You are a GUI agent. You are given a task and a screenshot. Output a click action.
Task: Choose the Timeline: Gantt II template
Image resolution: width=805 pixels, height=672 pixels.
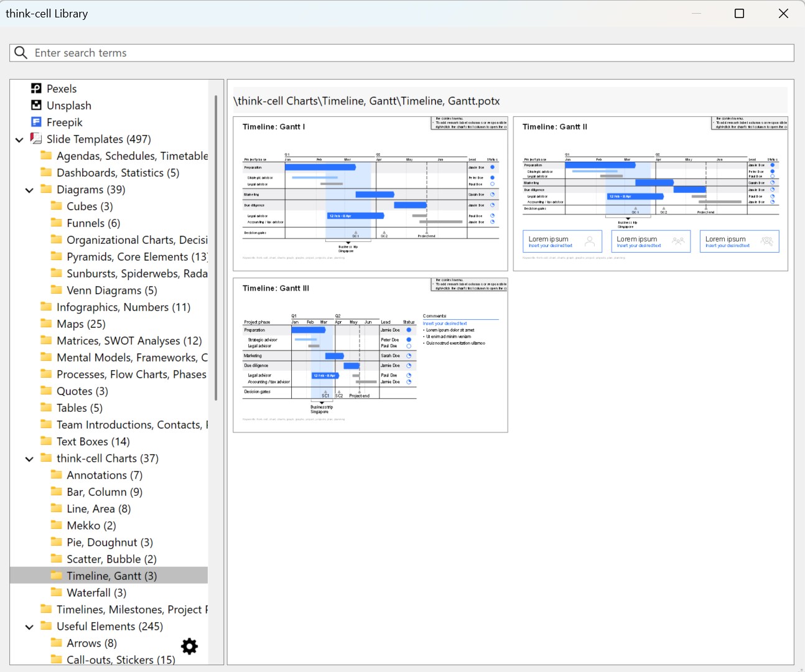pyautogui.click(x=650, y=194)
